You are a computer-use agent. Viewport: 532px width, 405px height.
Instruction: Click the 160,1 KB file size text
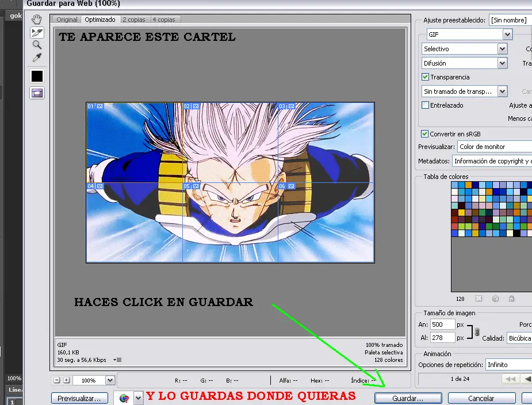click(68, 353)
